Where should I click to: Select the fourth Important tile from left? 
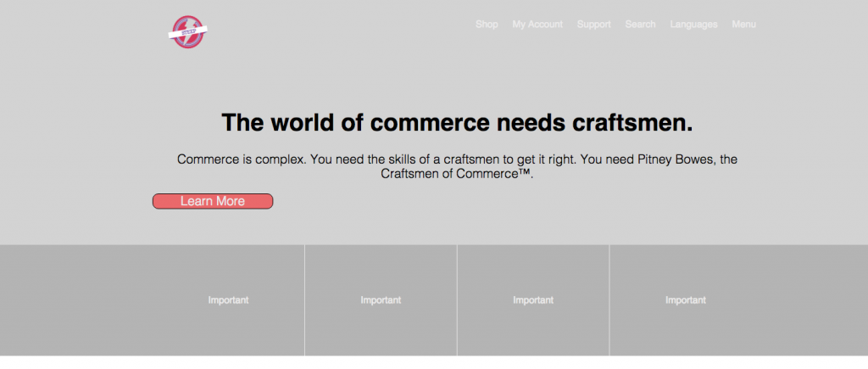[685, 300]
